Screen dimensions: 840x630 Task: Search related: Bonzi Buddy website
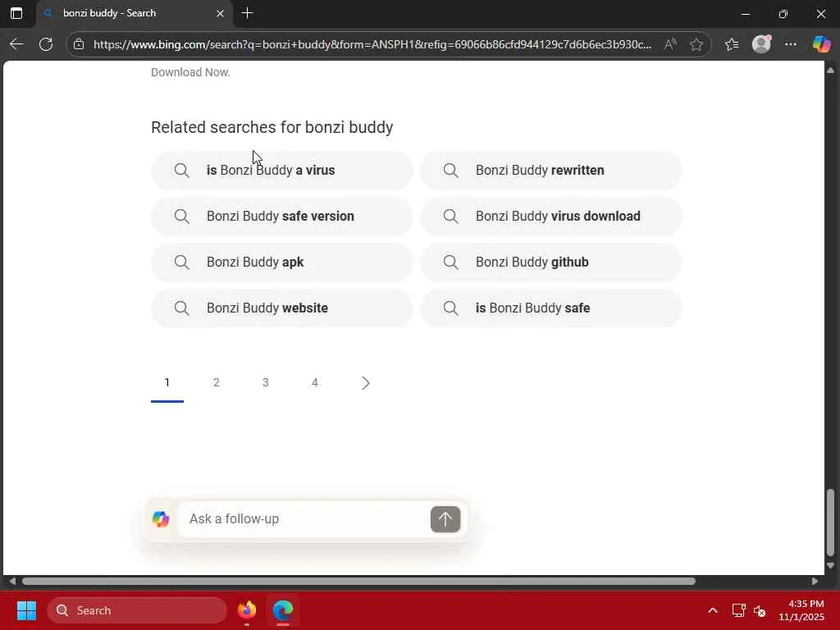click(282, 308)
